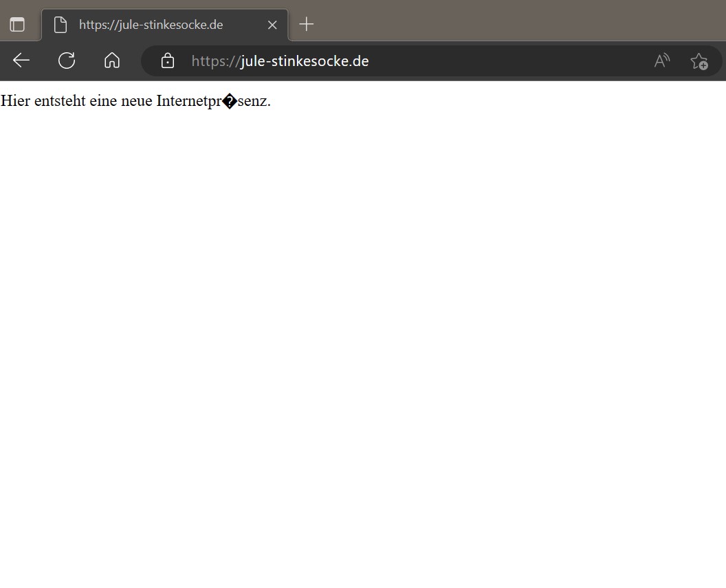Open a new tab with plus button
This screenshot has height=588, width=726.
(307, 24)
